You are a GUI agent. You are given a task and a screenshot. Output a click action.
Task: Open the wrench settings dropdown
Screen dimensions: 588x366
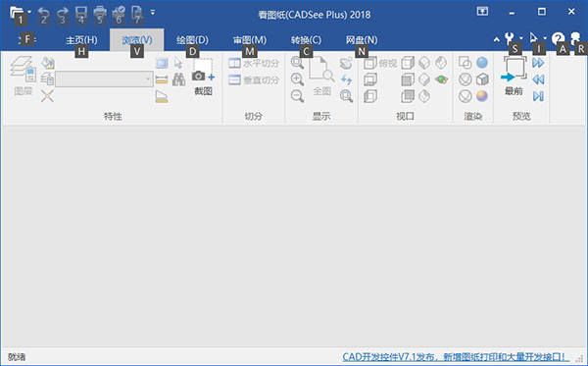click(521, 38)
